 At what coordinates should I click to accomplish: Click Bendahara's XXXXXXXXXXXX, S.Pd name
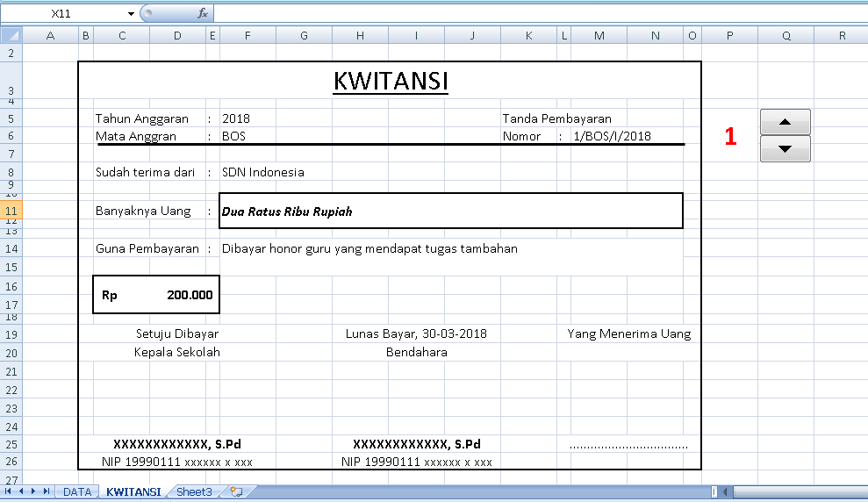(416, 444)
